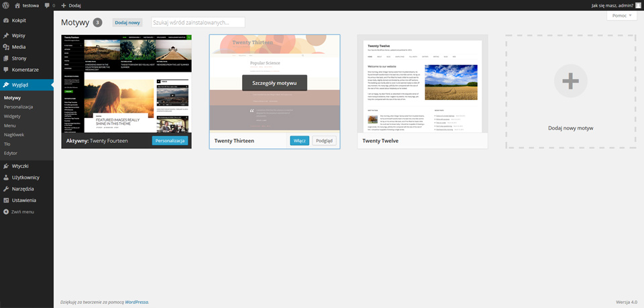Viewport: 644px width, 308px height.
Task: Open the Jak się masz, admin account menu
Action: point(616,5)
